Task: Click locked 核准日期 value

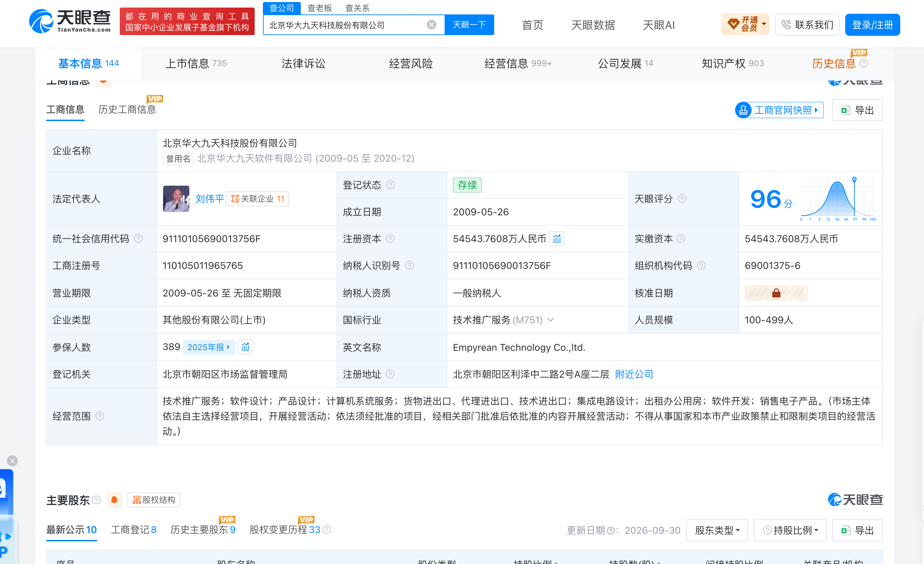Action: [776, 293]
